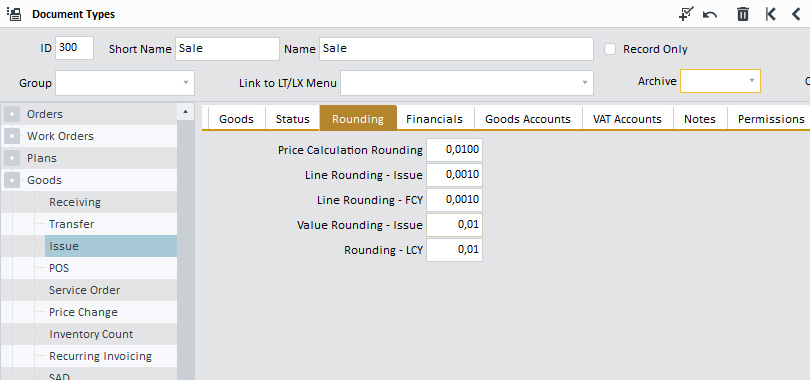Open the Group dropdown

[x=125, y=83]
